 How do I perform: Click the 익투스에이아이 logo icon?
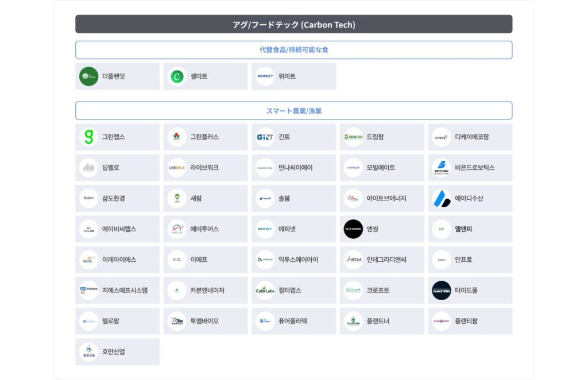(265, 259)
